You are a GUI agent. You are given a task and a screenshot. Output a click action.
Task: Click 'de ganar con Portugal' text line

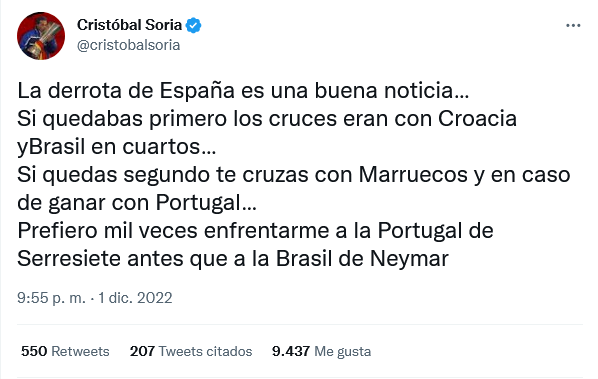137,203
